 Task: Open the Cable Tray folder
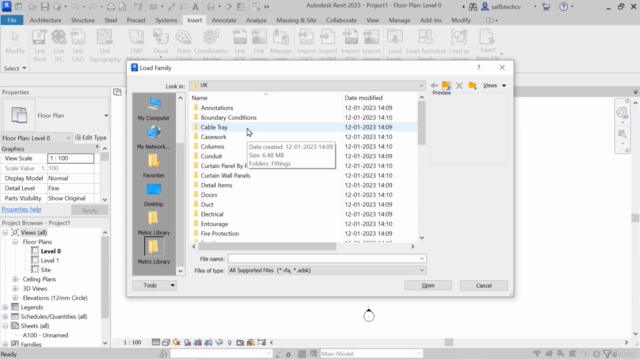click(214, 127)
